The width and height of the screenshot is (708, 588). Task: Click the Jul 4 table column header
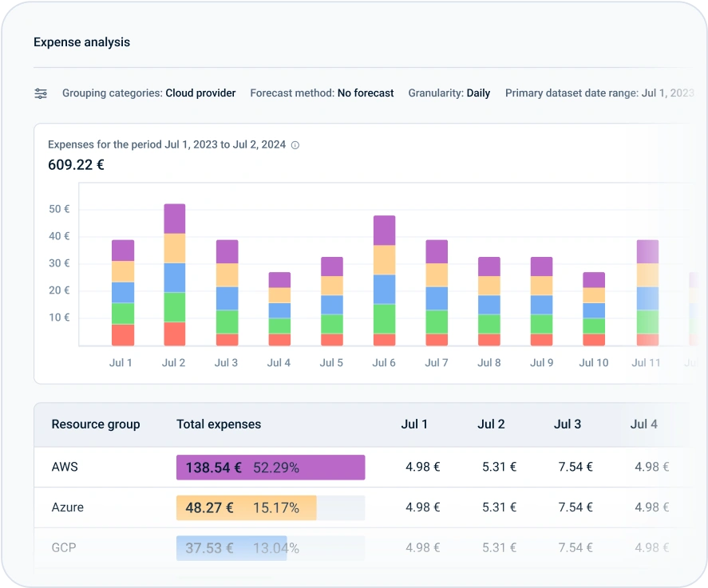pyautogui.click(x=643, y=424)
